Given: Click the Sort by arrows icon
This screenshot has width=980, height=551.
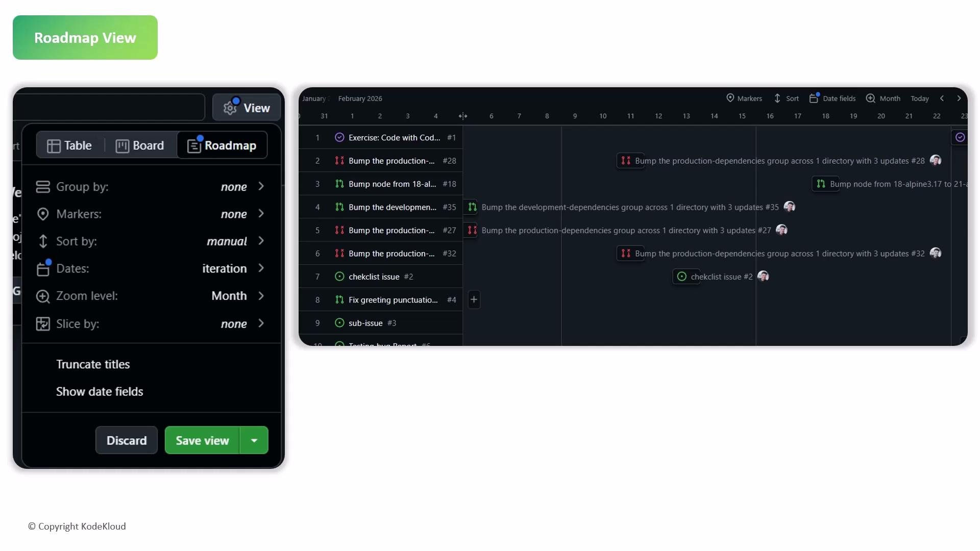Looking at the screenshot, I should point(43,241).
